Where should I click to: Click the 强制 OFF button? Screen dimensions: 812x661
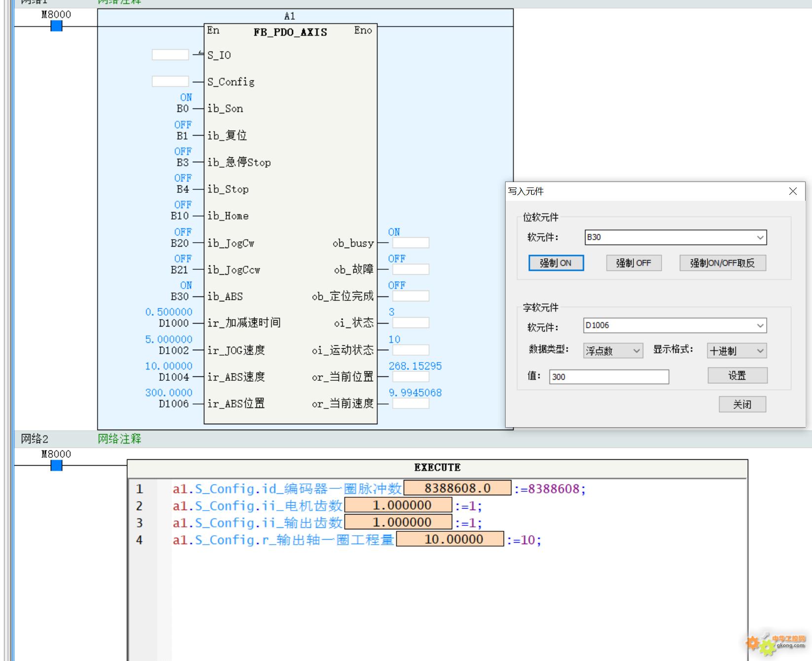[633, 263]
